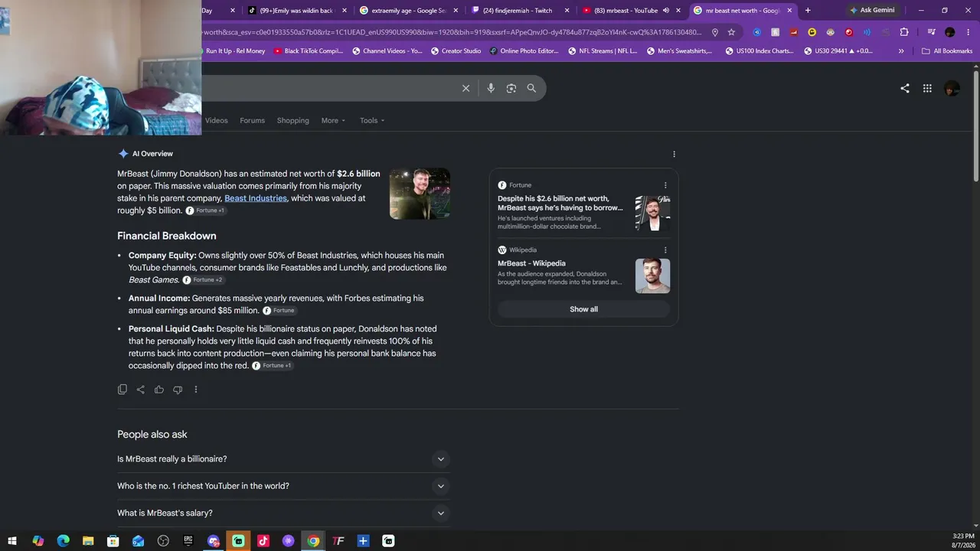The width and height of the screenshot is (980, 551).
Task: Open OBS Studio from the taskbar
Action: click(x=163, y=541)
